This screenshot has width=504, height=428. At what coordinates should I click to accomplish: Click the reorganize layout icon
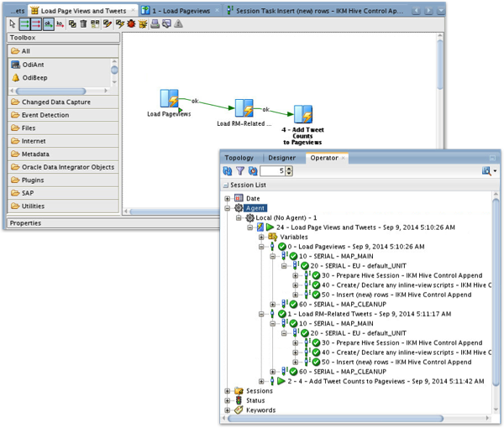click(95, 24)
